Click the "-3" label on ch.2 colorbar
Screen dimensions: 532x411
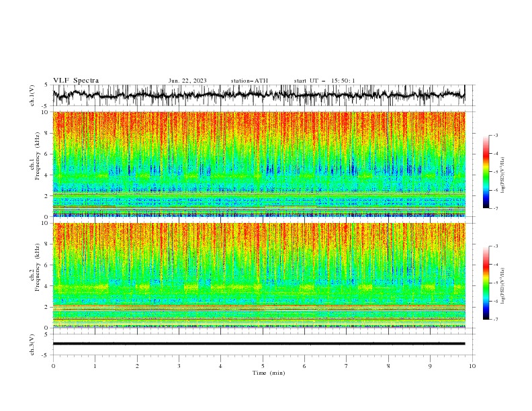[495, 246]
